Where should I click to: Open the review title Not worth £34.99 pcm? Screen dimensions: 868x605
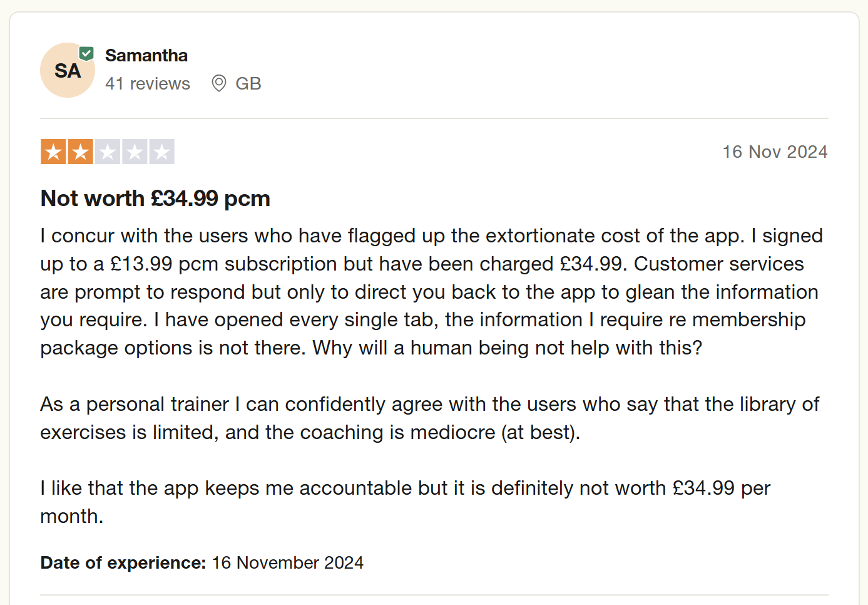coord(155,199)
